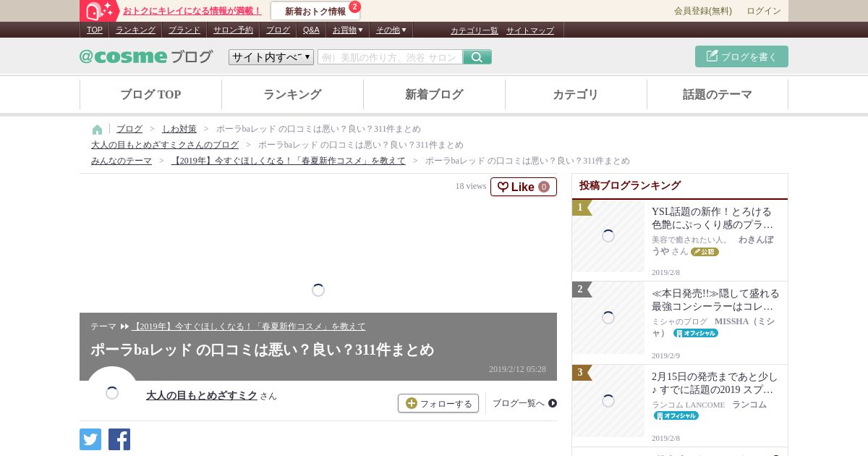
Task: Click post title ポーラbaレッド の口コミは悪い？良い？
Action: click(262, 350)
